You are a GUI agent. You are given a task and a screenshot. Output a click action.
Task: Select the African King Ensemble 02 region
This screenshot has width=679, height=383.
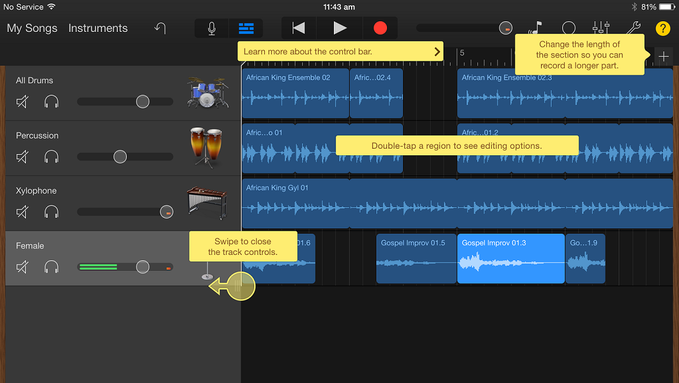click(296, 93)
